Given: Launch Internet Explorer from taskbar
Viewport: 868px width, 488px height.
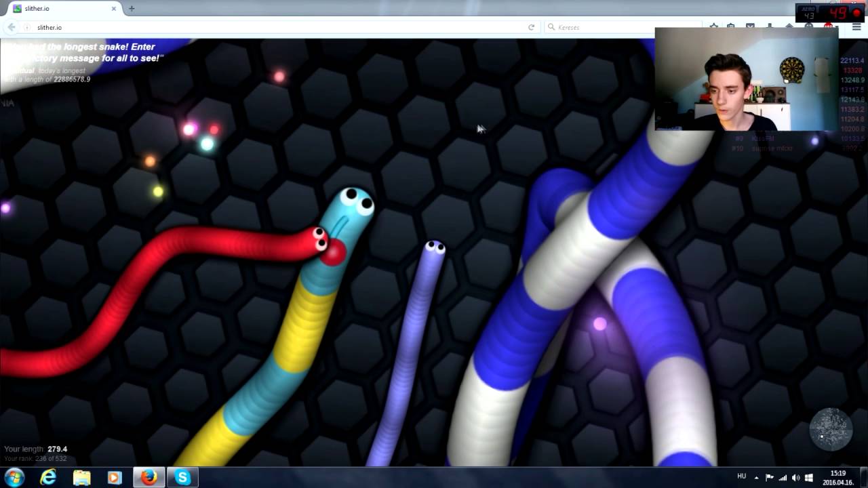Looking at the screenshot, I should (x=48, y=478).
